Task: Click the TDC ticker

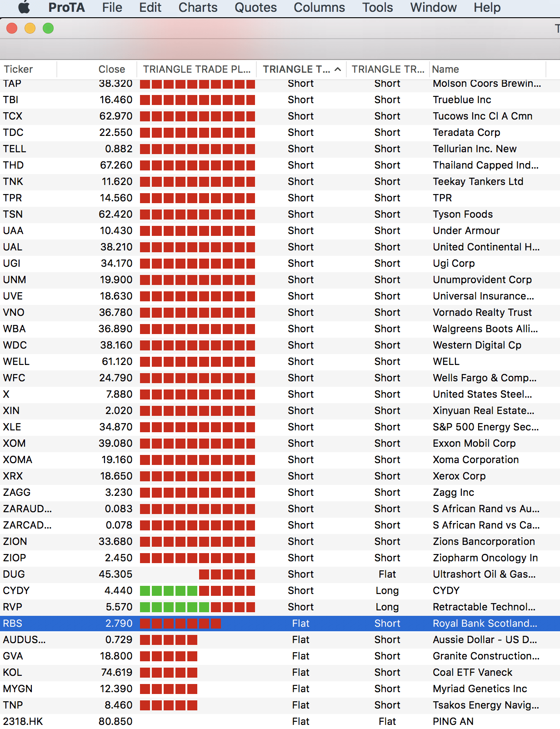Action: click(x=13, y=133)
